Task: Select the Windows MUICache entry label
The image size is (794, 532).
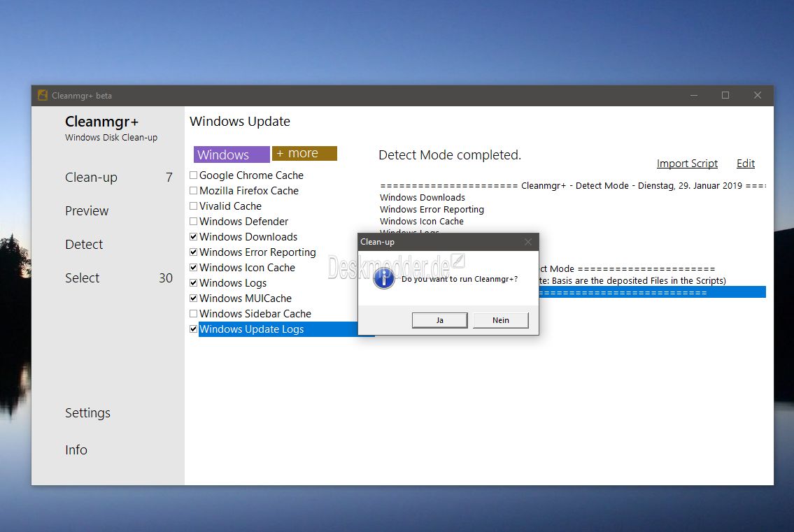Action: (246, 298)
